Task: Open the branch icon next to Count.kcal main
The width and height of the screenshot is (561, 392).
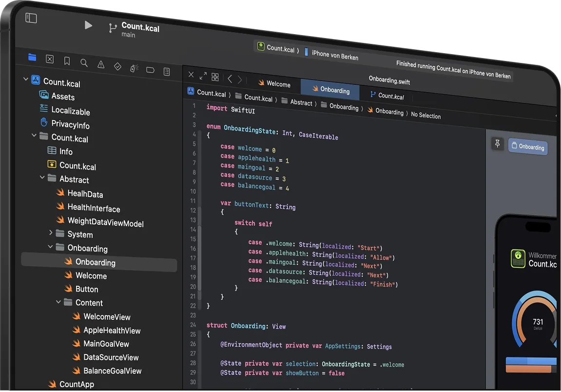Action: tap(112, 28)
